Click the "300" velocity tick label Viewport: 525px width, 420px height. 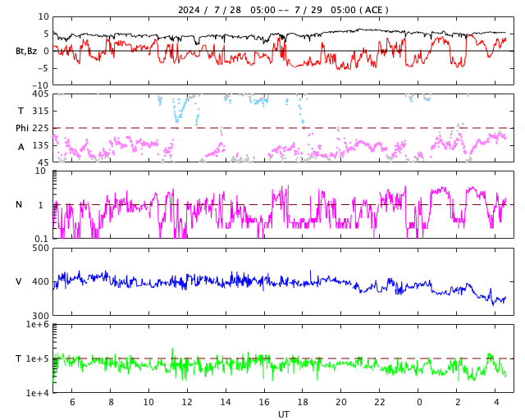tap(40, 316)
